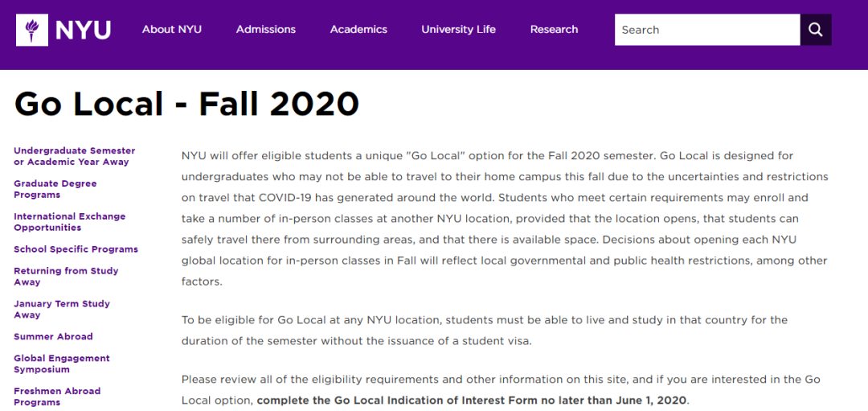Select Academics in the top navigation
The width and height of the screenshot is (868, 411).
[358, 30]
